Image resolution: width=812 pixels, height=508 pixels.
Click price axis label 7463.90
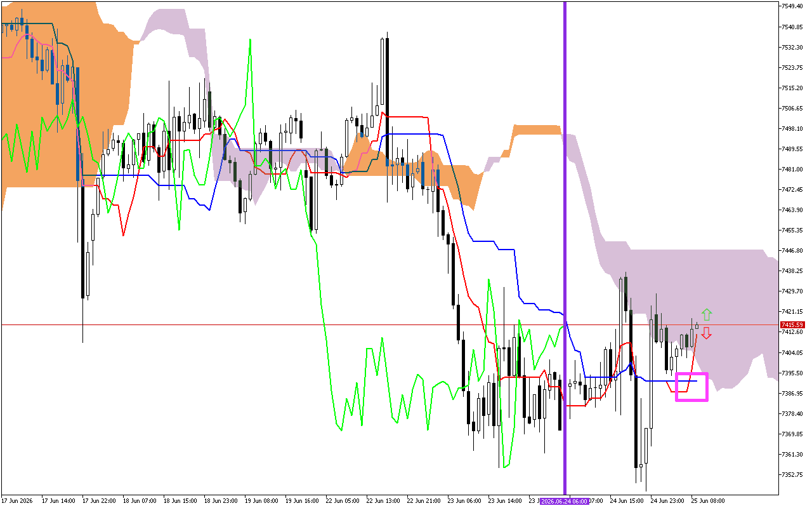click(x=793, y=210)
